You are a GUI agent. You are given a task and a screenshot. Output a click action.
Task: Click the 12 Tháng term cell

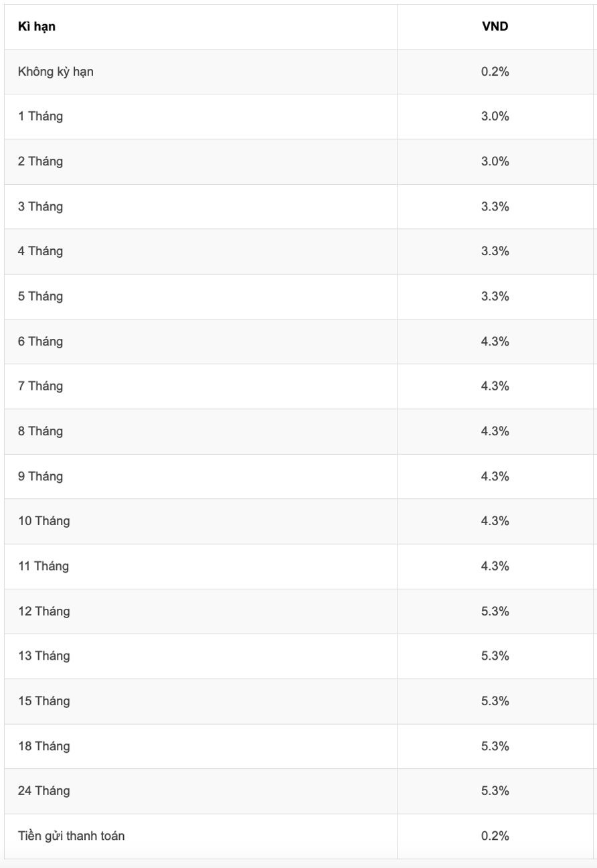(44, 611)
